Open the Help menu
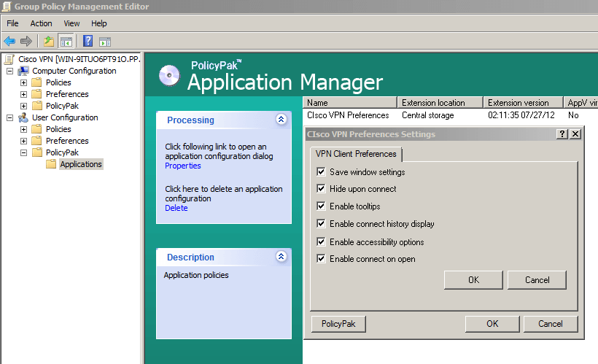Viewport: 598px width, 364px height. [98, 23]
